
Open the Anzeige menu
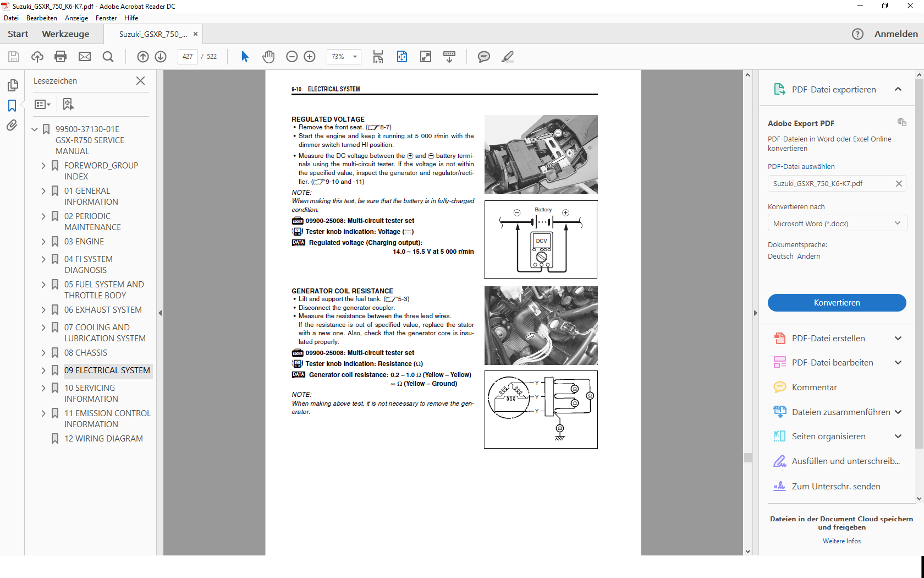(x=76, y=18)
